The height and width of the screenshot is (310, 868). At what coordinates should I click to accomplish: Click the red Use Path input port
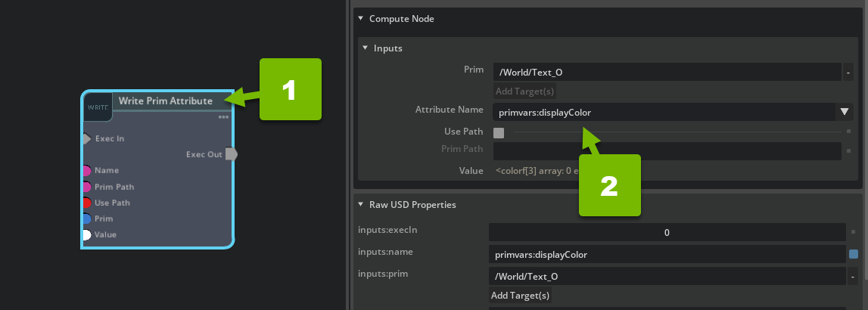coord(86,203)
